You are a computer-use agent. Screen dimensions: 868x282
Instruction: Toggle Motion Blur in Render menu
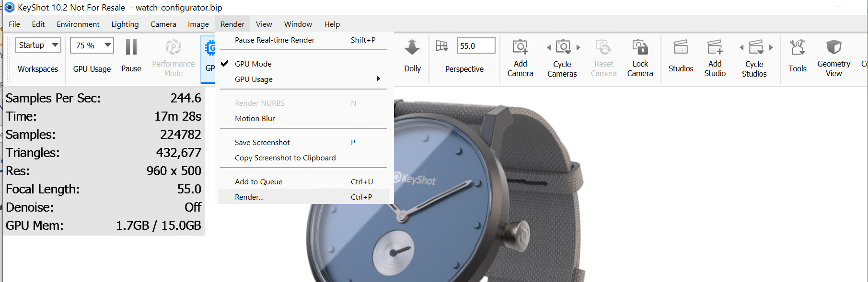[255, 119]
